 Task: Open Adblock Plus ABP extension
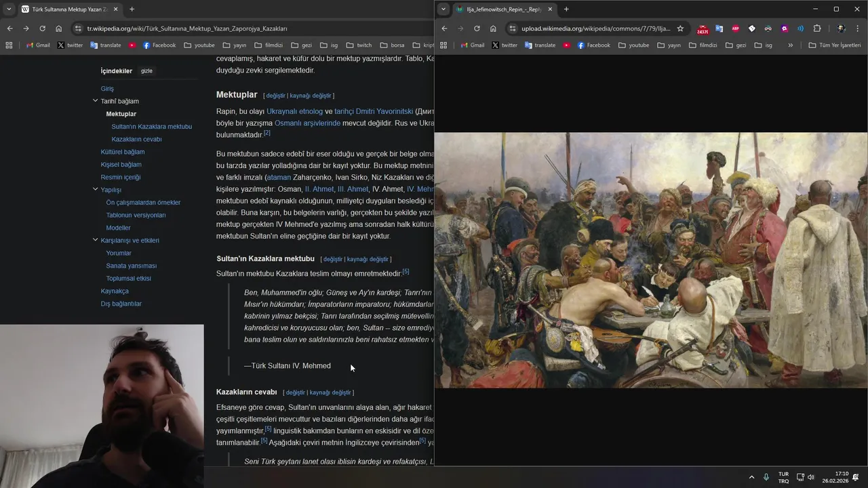click(x=736, y=28)
